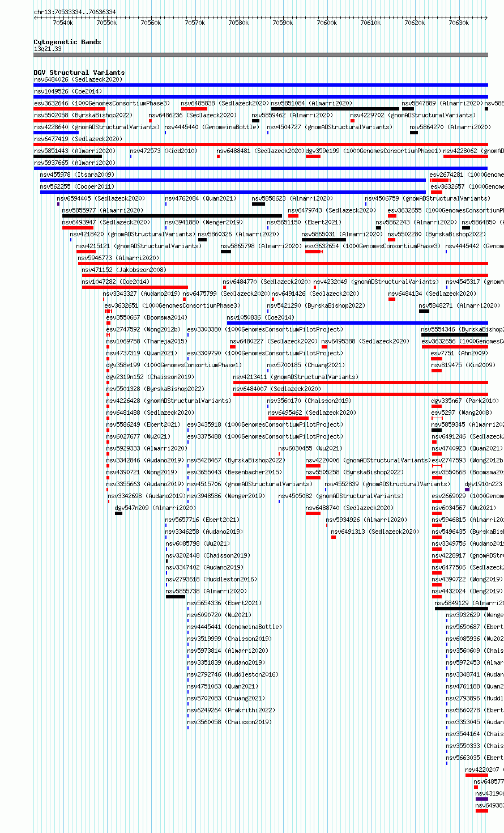Click the DGV Structural Variants track title
Viewport: 504px width, 833px height.
point(79,73)
